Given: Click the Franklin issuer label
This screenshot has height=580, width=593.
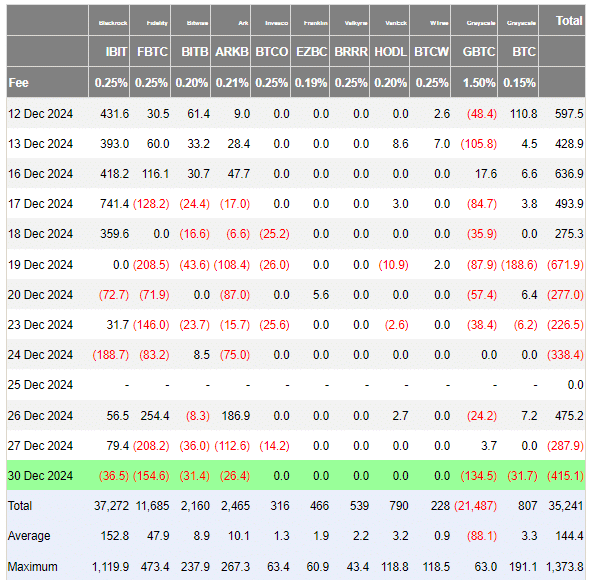Looking at the screenshot, I should tap(315, 23).
